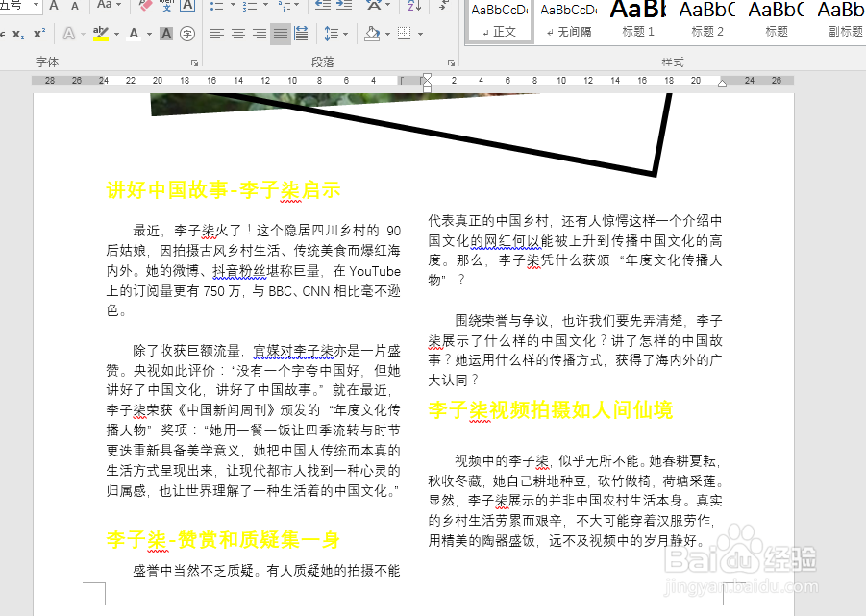Open the font color dropdown arrow
This screenshot has width=866, height=616.
click(148, 32)
